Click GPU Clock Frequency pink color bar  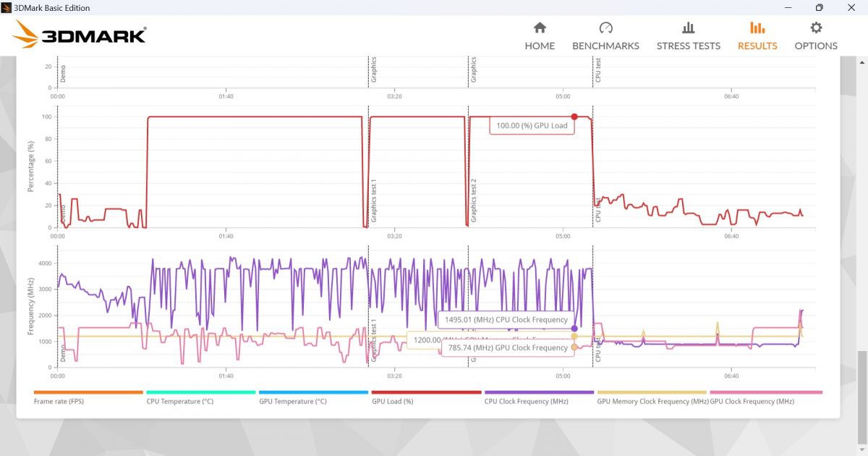click(x=766, y=392)
